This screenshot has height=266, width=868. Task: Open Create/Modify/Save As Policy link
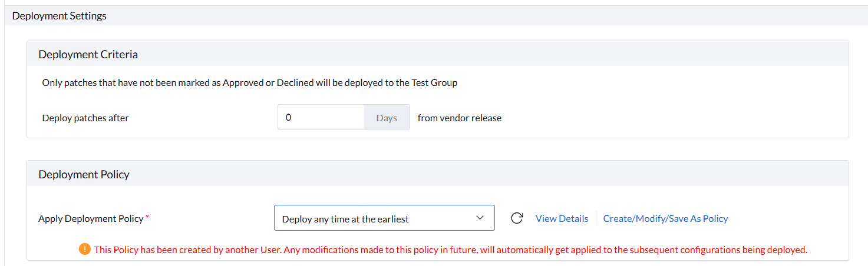pyautogui.click(x=665, y=218)
